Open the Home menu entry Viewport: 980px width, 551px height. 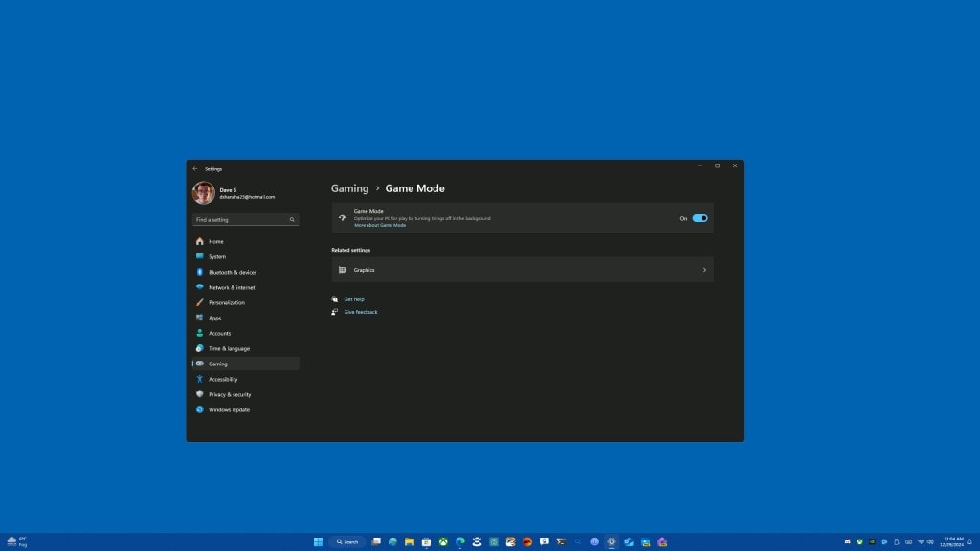click(216, 241)
